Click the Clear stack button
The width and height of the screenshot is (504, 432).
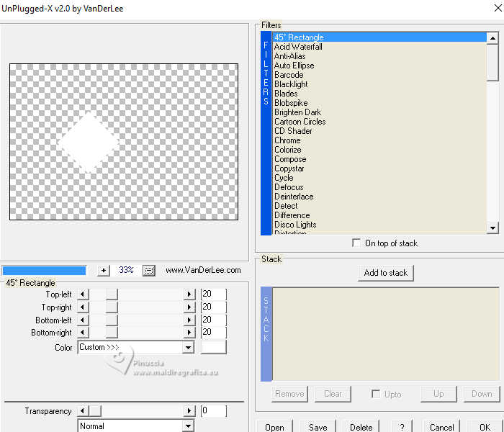[x=333, y=394]
